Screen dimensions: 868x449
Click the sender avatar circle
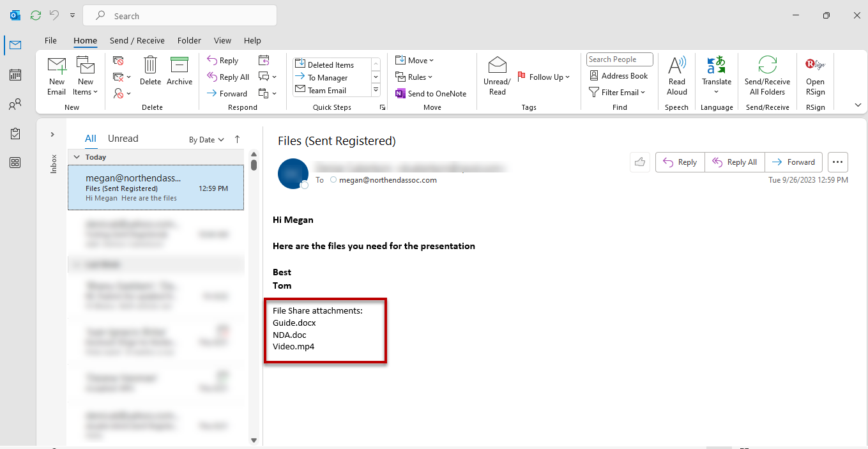pos(293,174)
